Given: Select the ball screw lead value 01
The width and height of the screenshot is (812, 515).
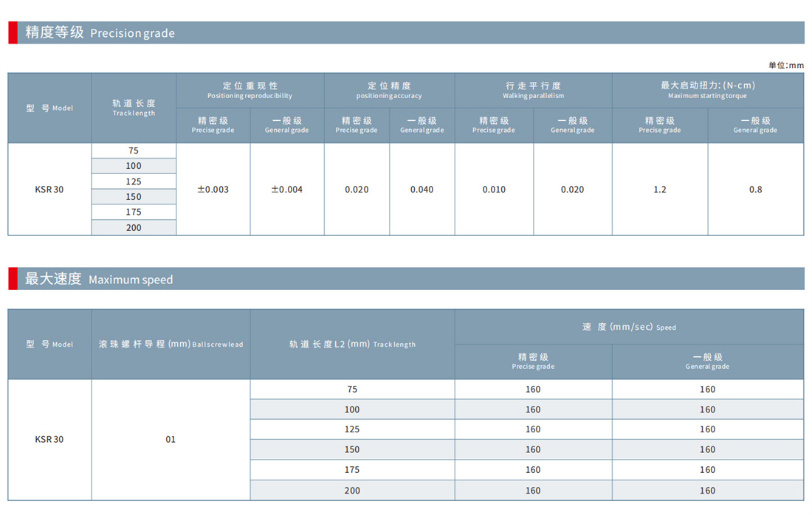Looking at the screenshot, I should point(171,440).
